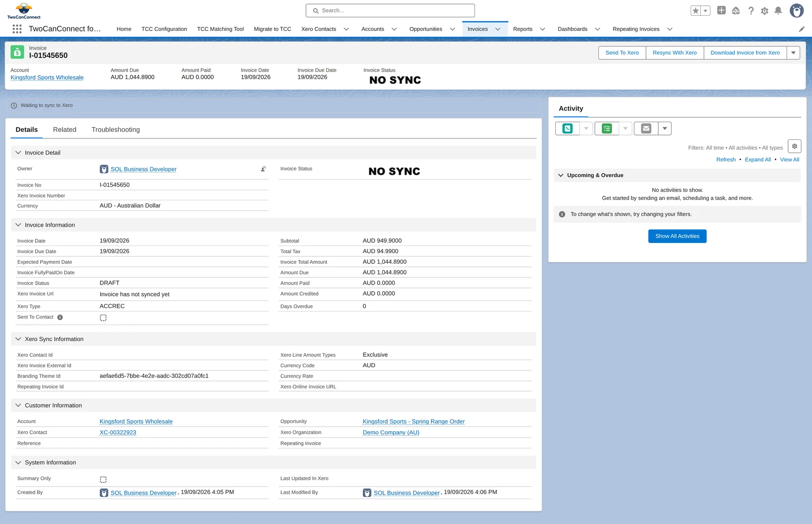Click the Guidance Center trailhead icon
812x524 pixels.
tap(736, 11)
